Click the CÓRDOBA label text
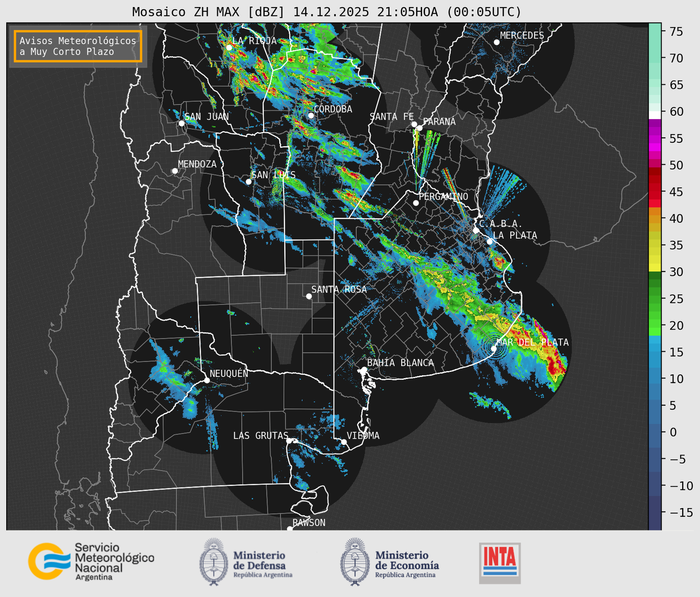 point(333,109)
